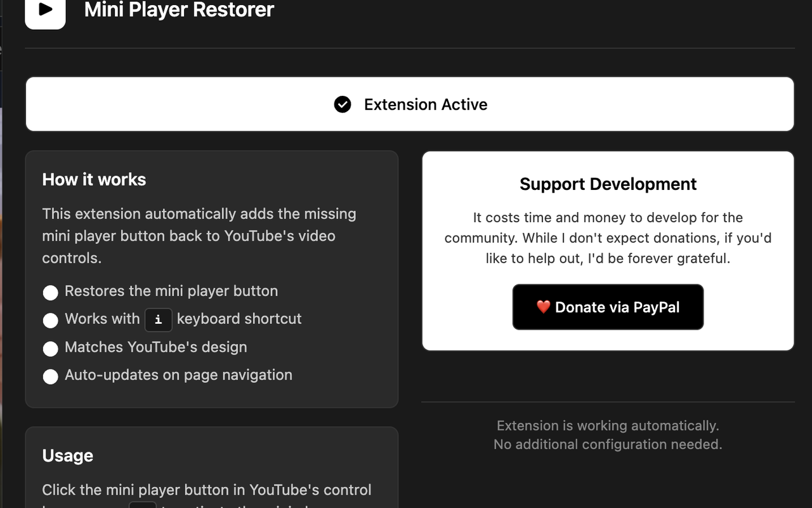Click 'keyboard shortcut' text
The height and width of the screenshot is (508, 812).
[x=239, y=319]
